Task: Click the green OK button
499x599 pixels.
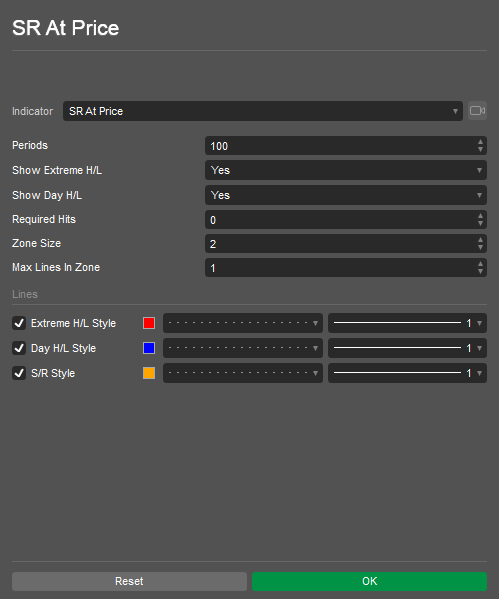Action: point(369,581)
